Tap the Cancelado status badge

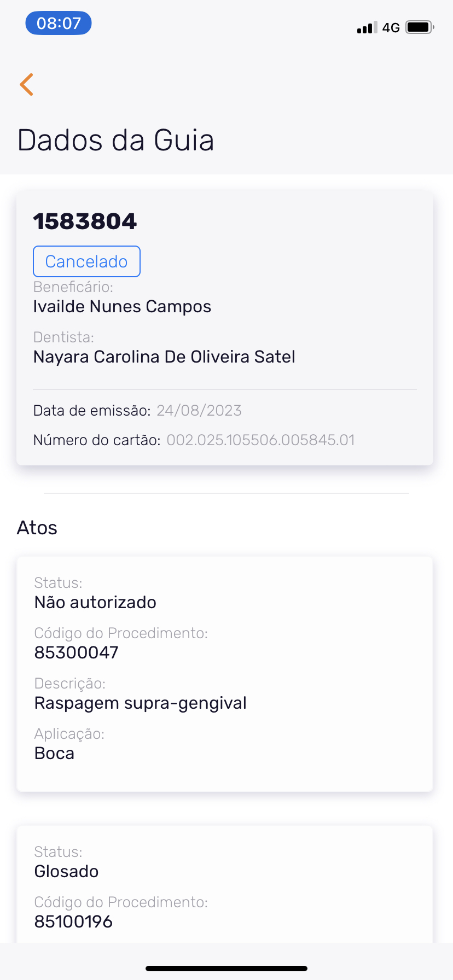coord(86,261)
